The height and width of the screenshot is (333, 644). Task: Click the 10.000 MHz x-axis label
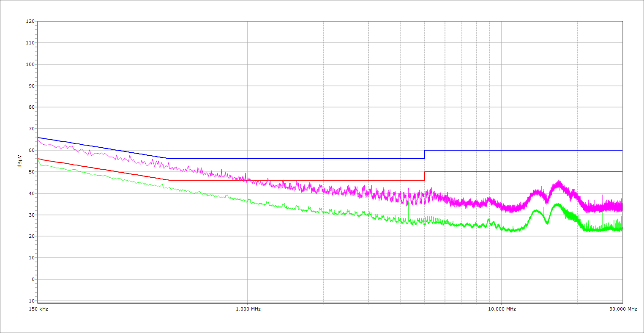502,309
